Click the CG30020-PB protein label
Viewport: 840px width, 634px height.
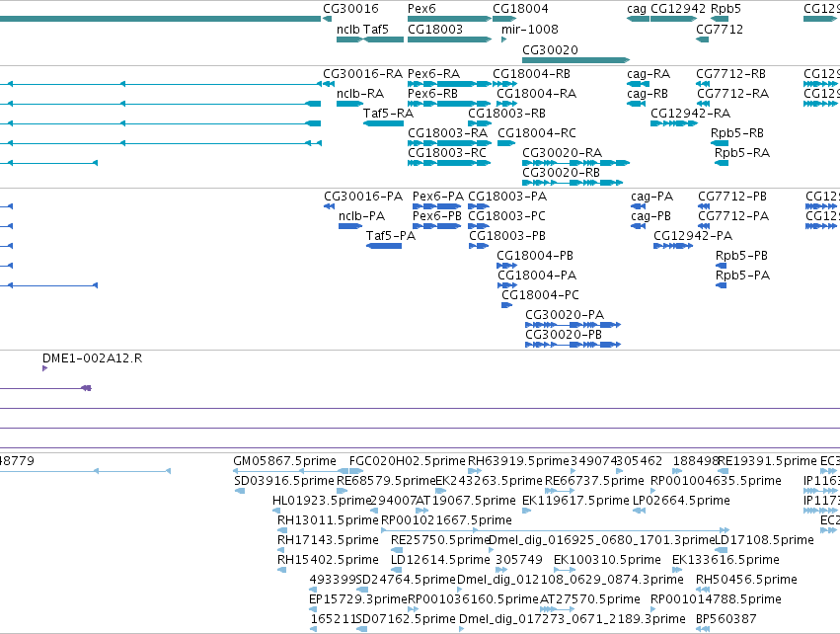[x=564, y=335]
